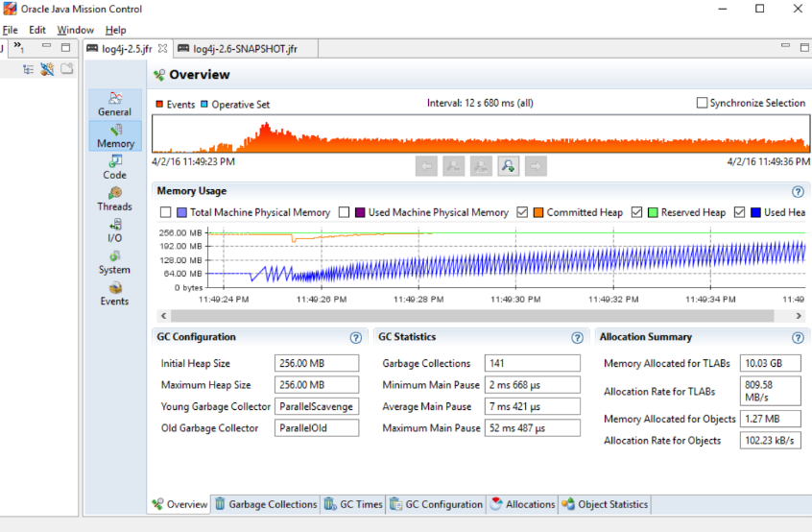
Task: Open GC Configuration help icon
Action: coord(356,338)
